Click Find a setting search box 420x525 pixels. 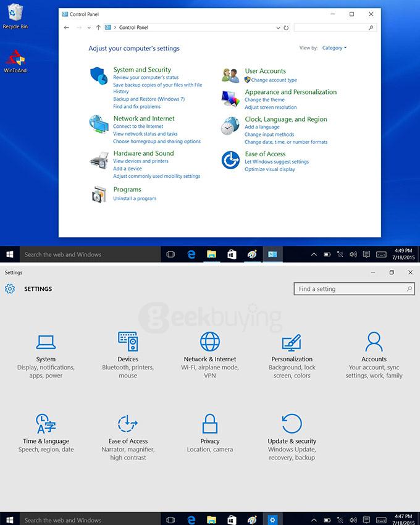click(x=355, y=289)
